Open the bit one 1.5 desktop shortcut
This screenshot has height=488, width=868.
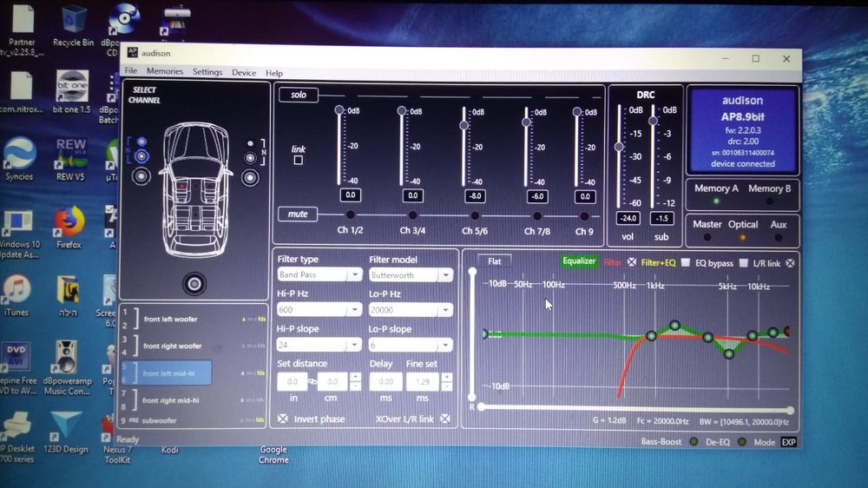[x=71, y=92]
